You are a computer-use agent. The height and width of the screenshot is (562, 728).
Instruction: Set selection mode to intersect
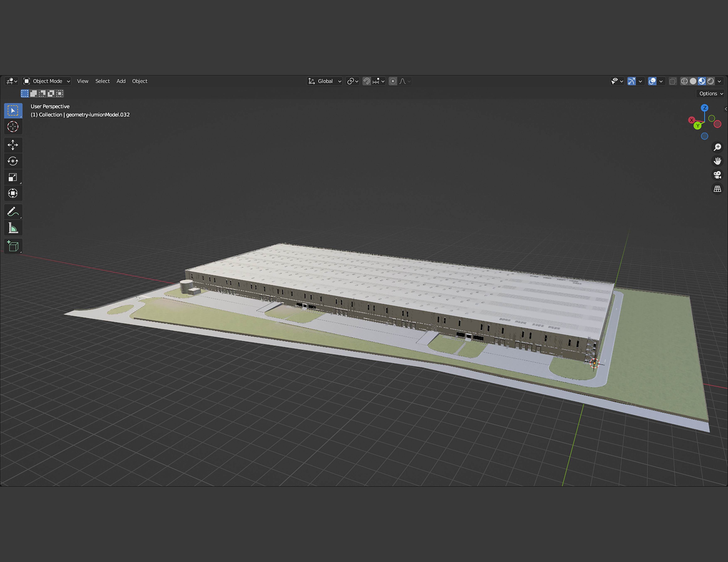pyautogui.click(x=59, y=93)
